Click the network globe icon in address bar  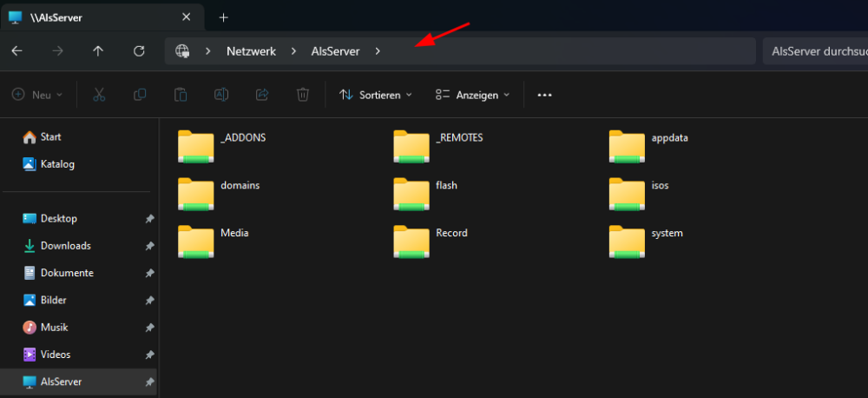coord(182,51)
